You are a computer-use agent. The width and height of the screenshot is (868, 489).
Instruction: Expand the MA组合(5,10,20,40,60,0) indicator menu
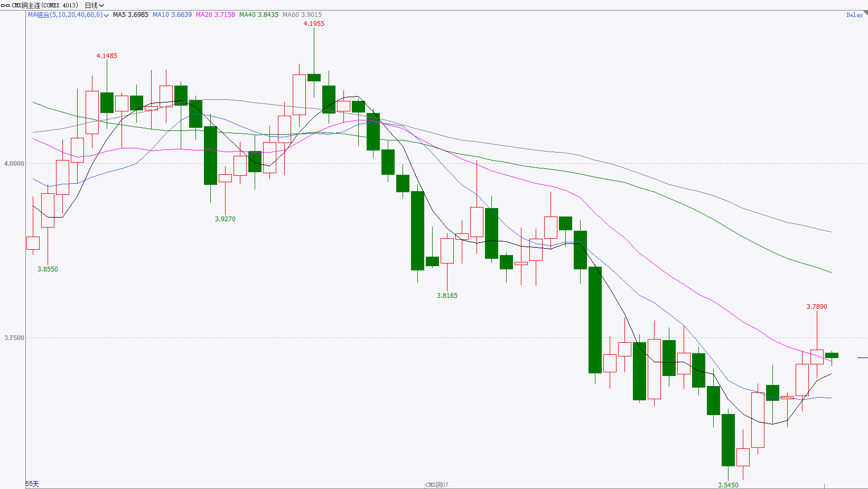(x=68, y=15)
